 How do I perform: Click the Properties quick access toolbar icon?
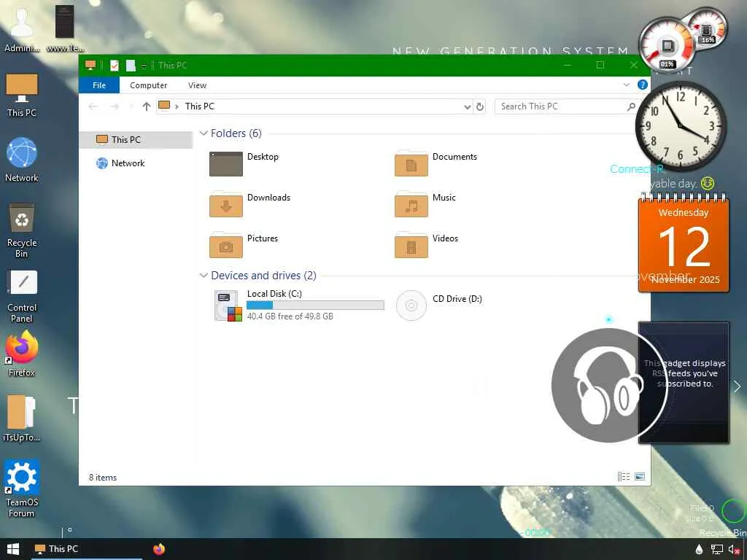[x=115, y=65]
